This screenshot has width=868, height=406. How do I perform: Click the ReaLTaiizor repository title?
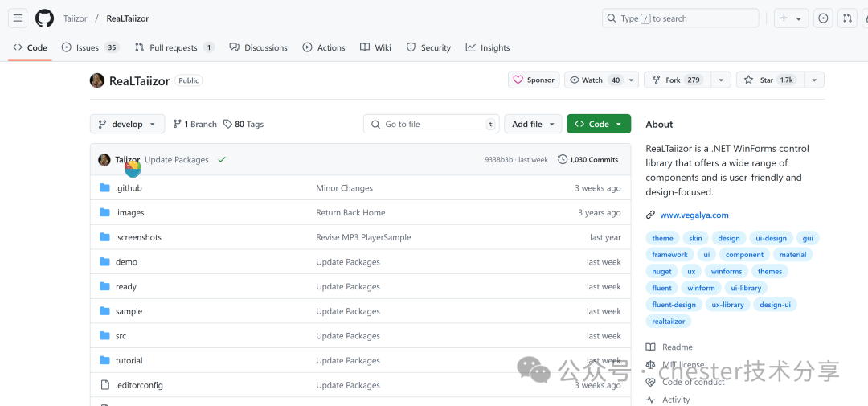tap(140, 81)
